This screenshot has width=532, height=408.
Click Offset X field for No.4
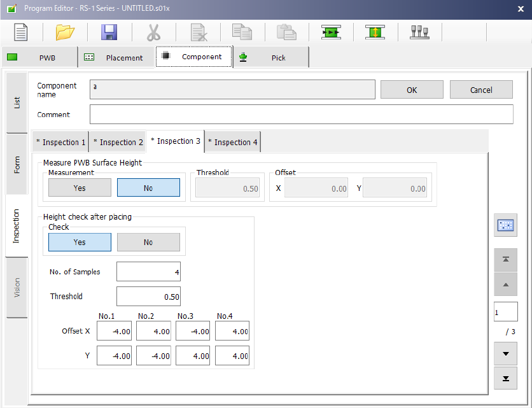click(232, 330)
